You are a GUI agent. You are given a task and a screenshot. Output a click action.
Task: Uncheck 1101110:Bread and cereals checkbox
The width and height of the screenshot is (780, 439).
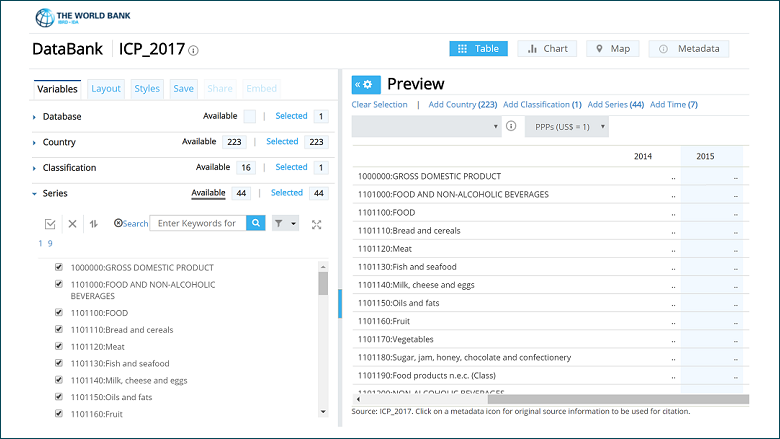click(x=59, y=329)
